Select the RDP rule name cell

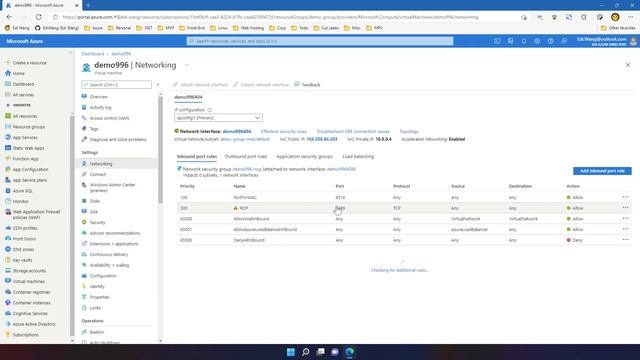pos(243,208)
